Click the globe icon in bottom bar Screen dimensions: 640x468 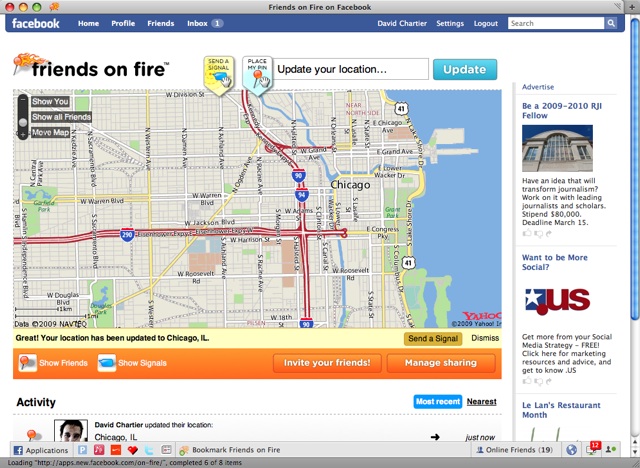571,450
